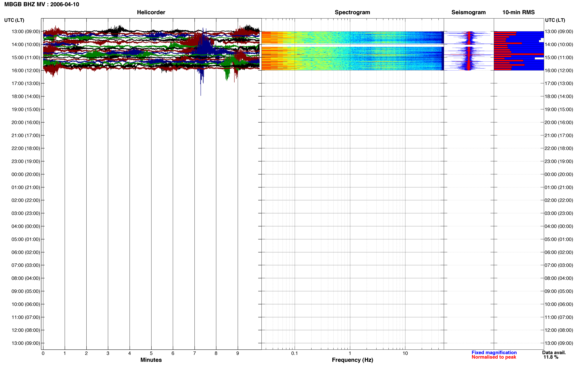
Task: Click the white data gap in the spectrogram
Action: pos(352,45)
